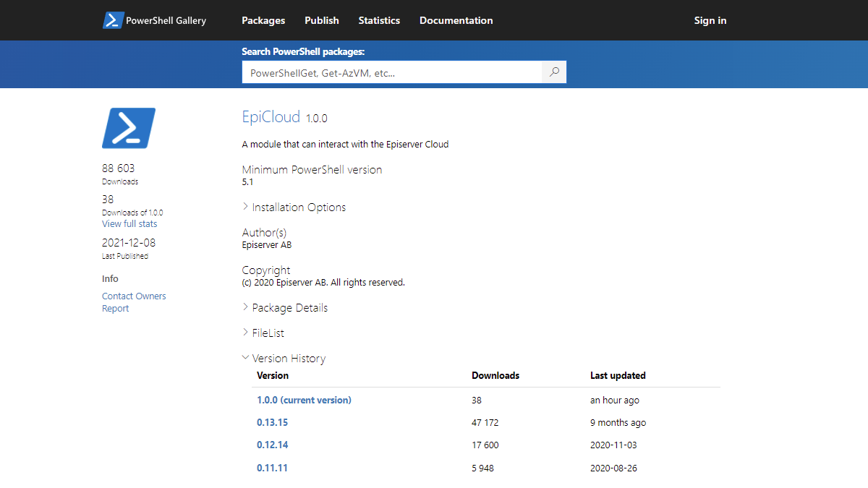Click the search magnifier button
The image size is (868, 488).
click(x=554, y=72)
